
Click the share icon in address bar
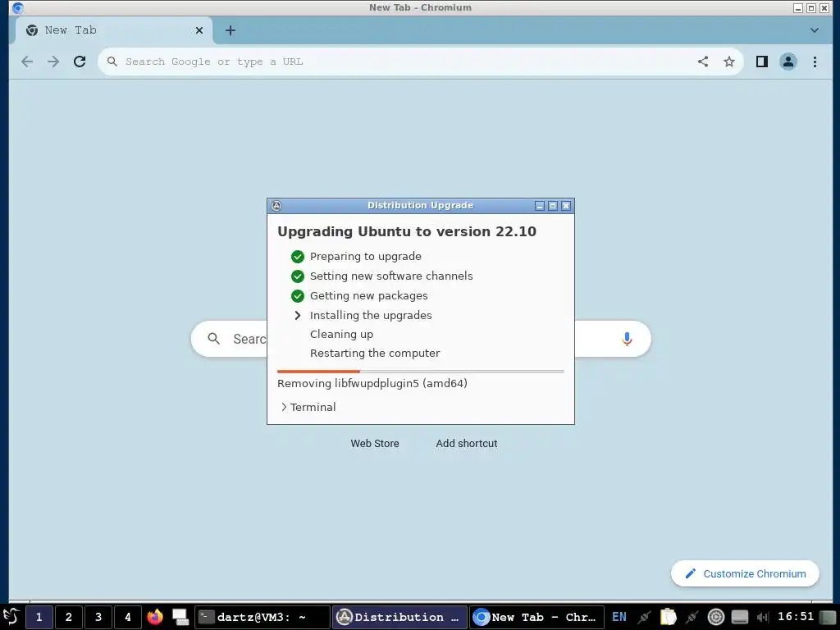pyautogui.click(x=703, y=62)
